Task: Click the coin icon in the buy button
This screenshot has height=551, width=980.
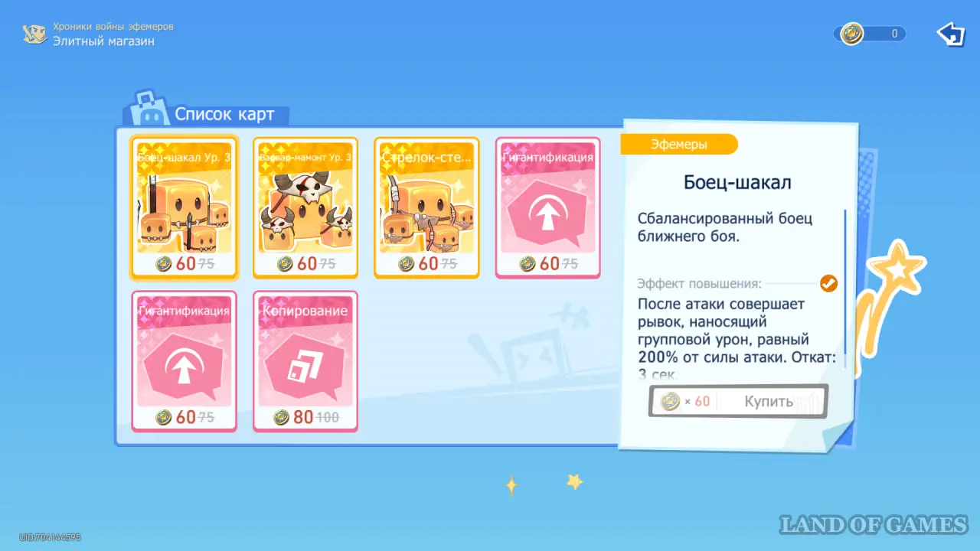Action: (671, 401)
